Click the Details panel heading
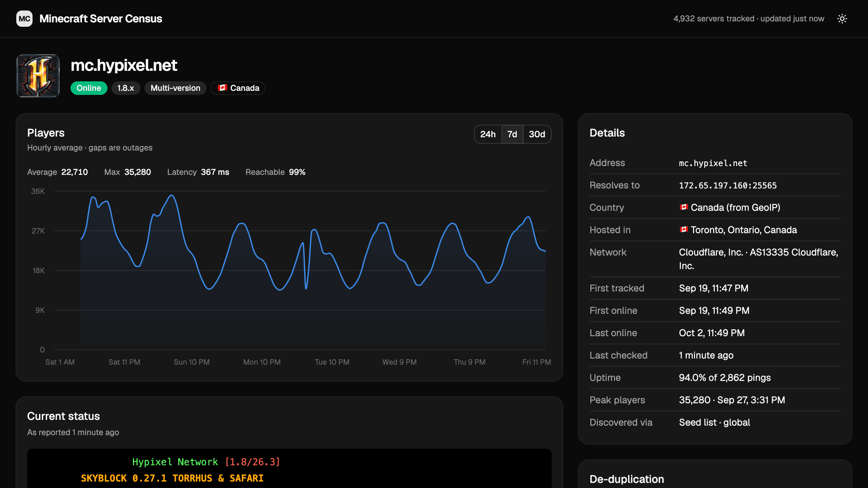 point(607,133)
